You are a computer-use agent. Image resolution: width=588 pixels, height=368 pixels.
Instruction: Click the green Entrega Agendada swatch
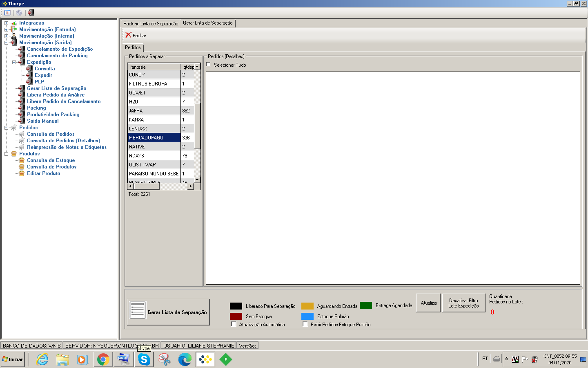(366, 305)
